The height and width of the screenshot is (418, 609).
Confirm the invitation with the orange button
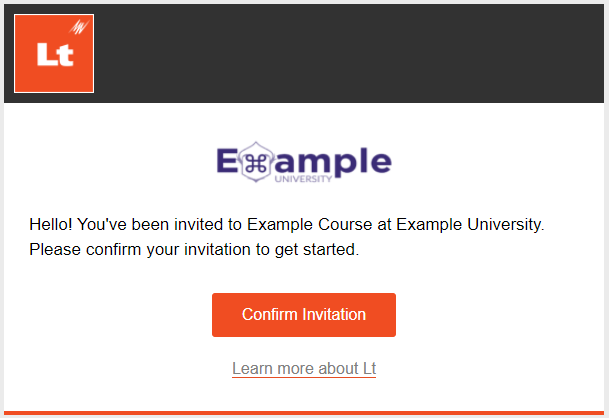pos(304,315)
